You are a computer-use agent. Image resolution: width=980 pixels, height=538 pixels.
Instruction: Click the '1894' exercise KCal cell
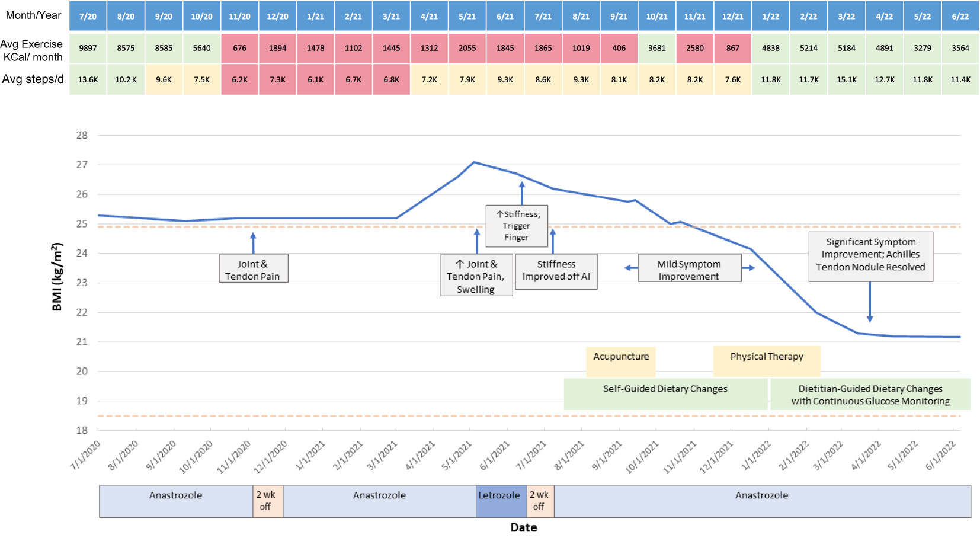tap(277, 48)
